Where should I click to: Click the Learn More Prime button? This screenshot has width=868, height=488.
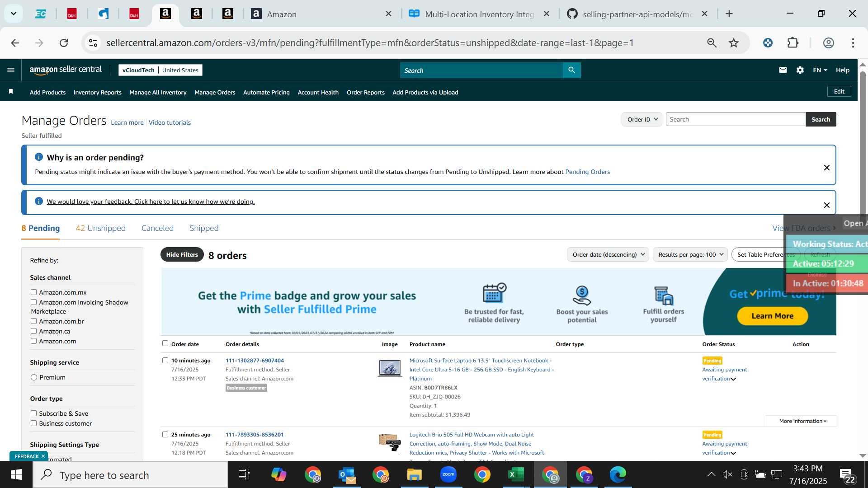click(x=772, y=316)
